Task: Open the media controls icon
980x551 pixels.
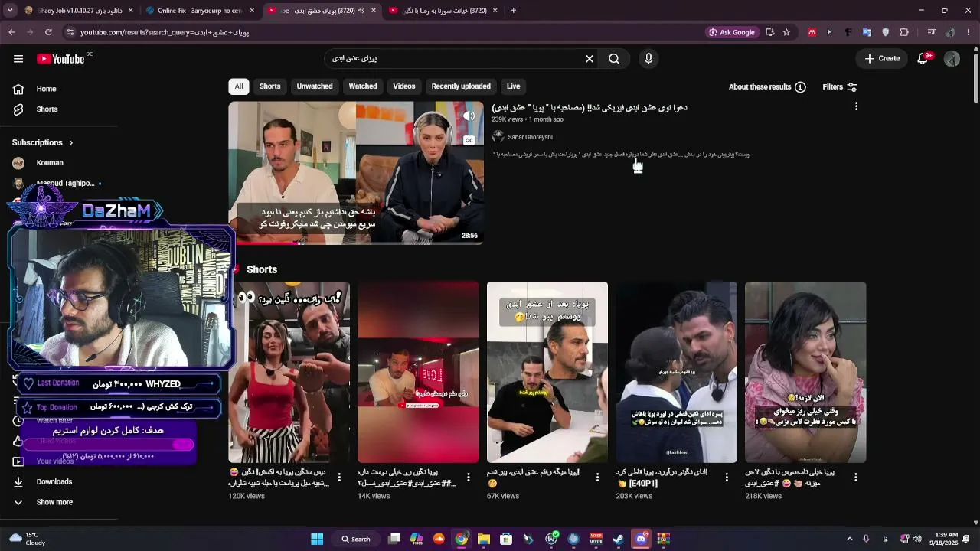Action: [x=931, y=32]
